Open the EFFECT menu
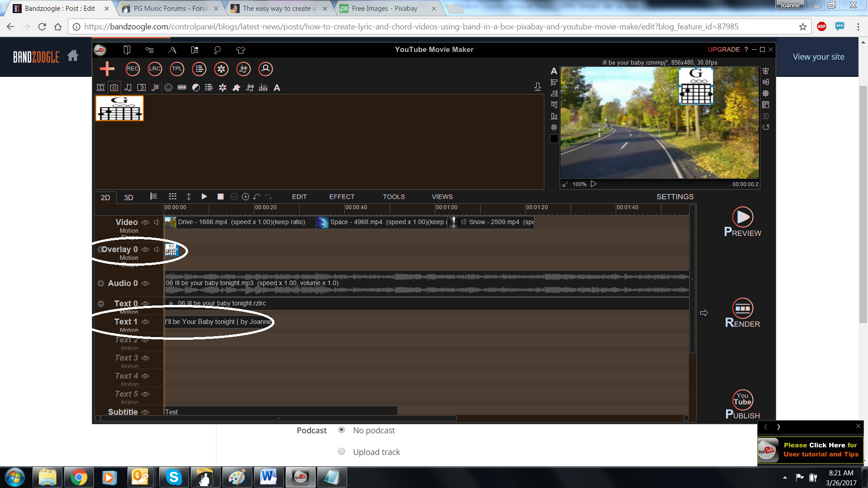Screen dimensions: 868x488 pos(342,197)
